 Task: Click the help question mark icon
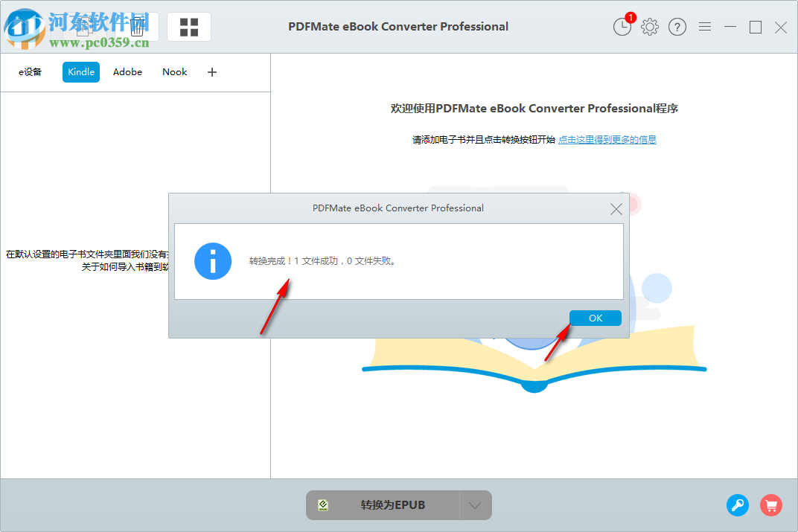[677, 27]
